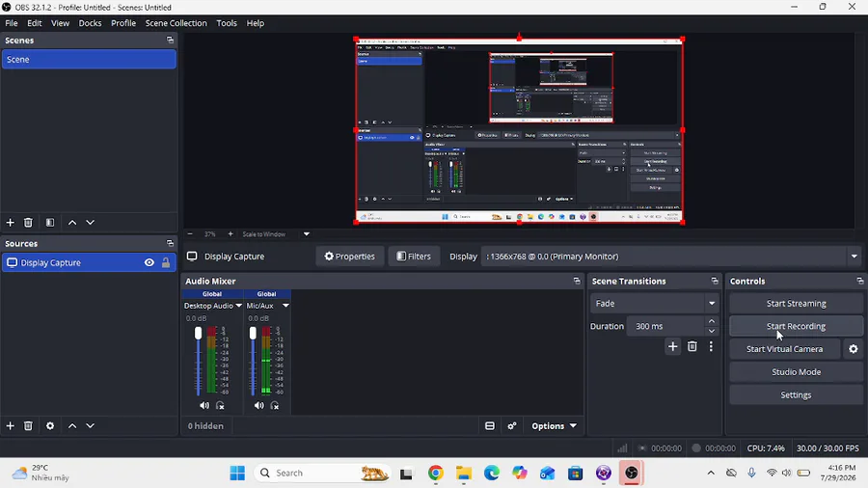
Task: Adjust the Mic/Aux volume fader
Action: pyautogui.click(x=253, y=333)
